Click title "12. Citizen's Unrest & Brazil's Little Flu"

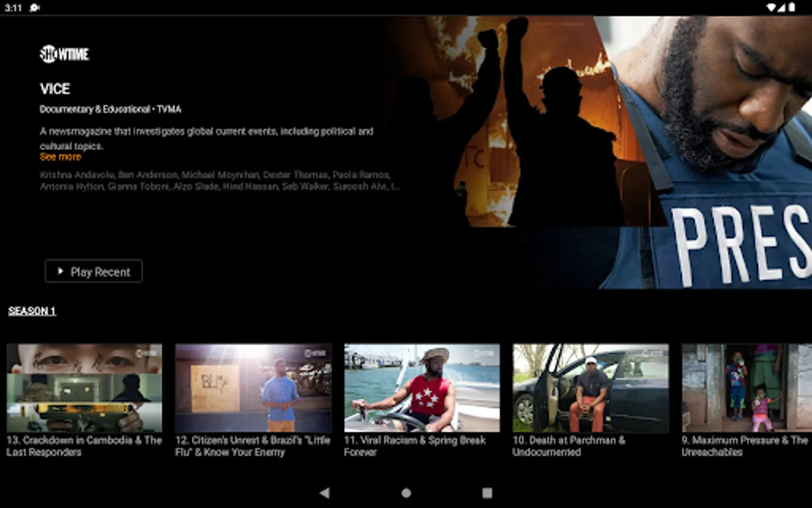(x=253, y=446)
